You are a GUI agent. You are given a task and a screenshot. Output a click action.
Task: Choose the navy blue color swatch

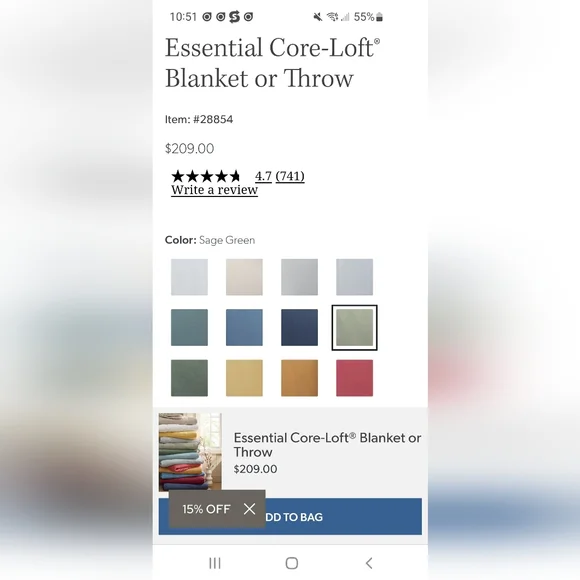(x=299, y=327)
